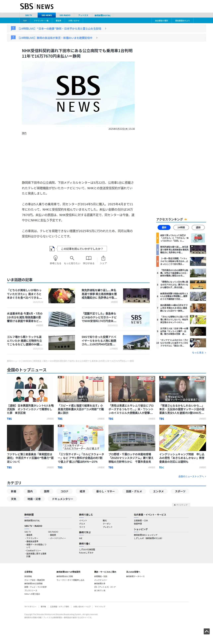Open the 三ツ矢サイダー 値上げ story thumbnail
Image resolution: width=213 pixels, height=644 pixels.
coord(81,438)
